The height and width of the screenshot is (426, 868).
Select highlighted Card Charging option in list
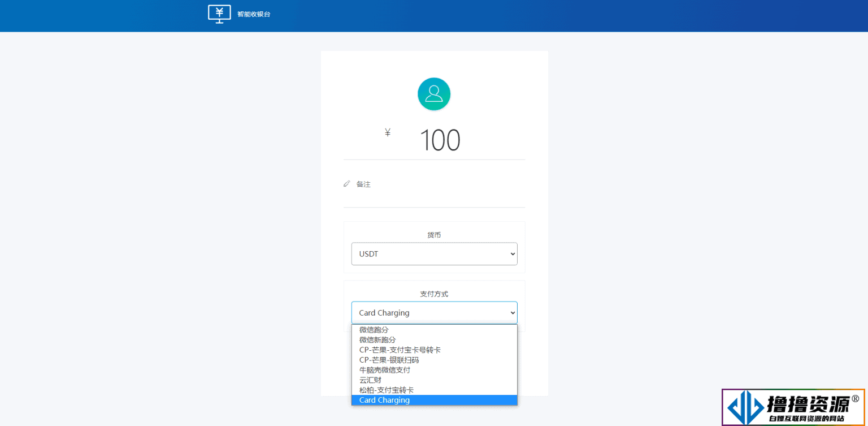pos(434,400)
